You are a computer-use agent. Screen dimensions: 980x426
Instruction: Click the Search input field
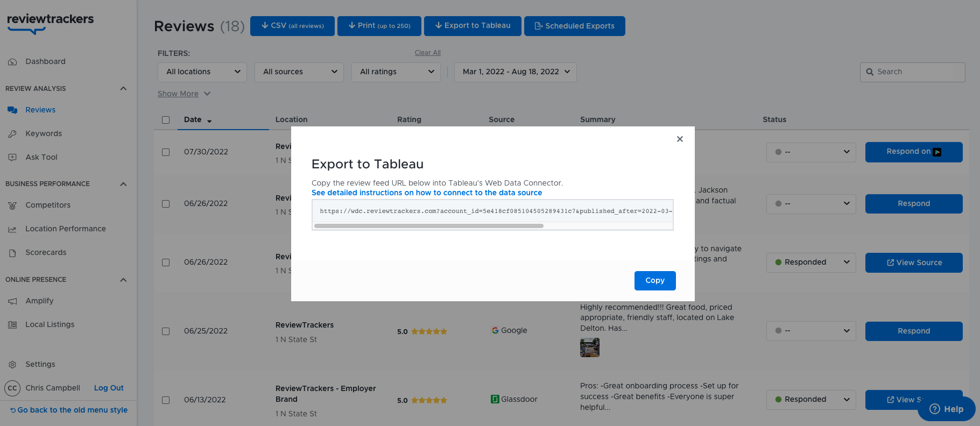coord(913,72)
